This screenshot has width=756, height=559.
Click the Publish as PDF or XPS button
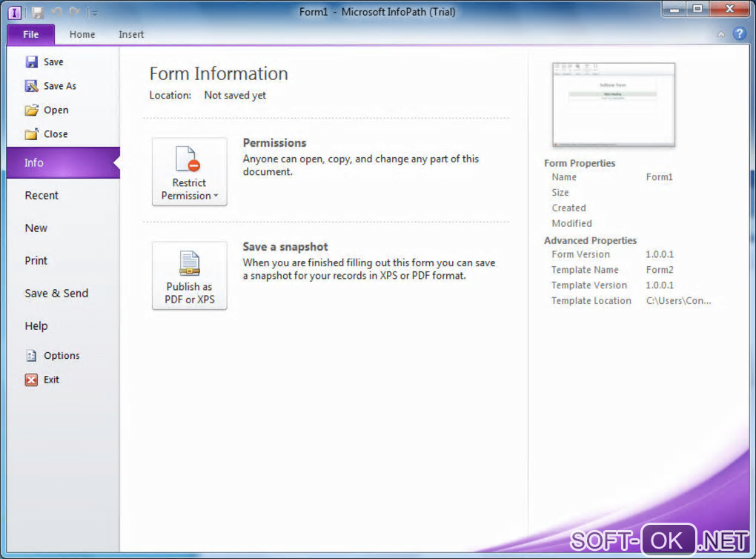[190, 275]
